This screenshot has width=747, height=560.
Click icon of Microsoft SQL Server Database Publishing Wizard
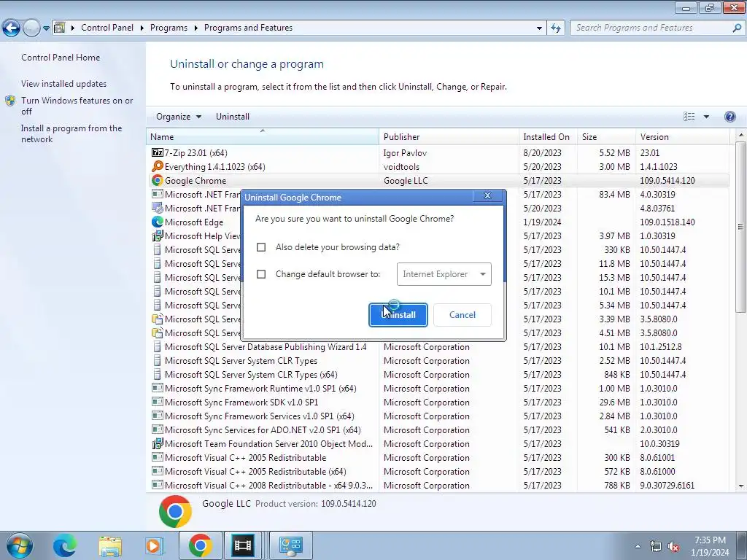tap(158, 346)
